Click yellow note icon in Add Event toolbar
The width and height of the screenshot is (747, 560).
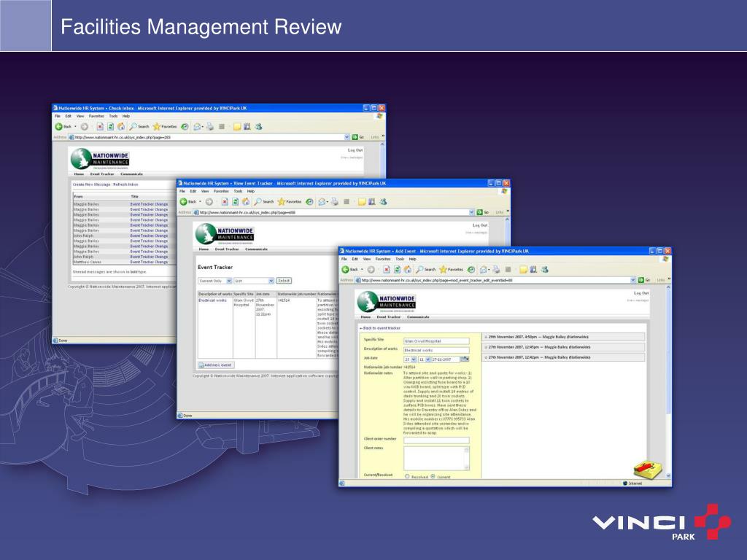[x=523, y=270]
